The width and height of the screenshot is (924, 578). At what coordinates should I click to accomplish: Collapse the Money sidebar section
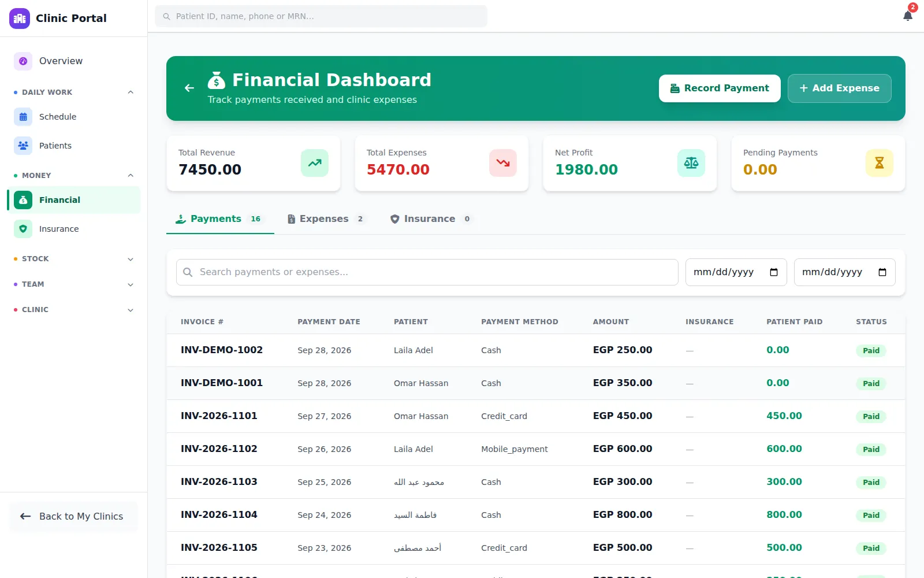tap(74, 175)
